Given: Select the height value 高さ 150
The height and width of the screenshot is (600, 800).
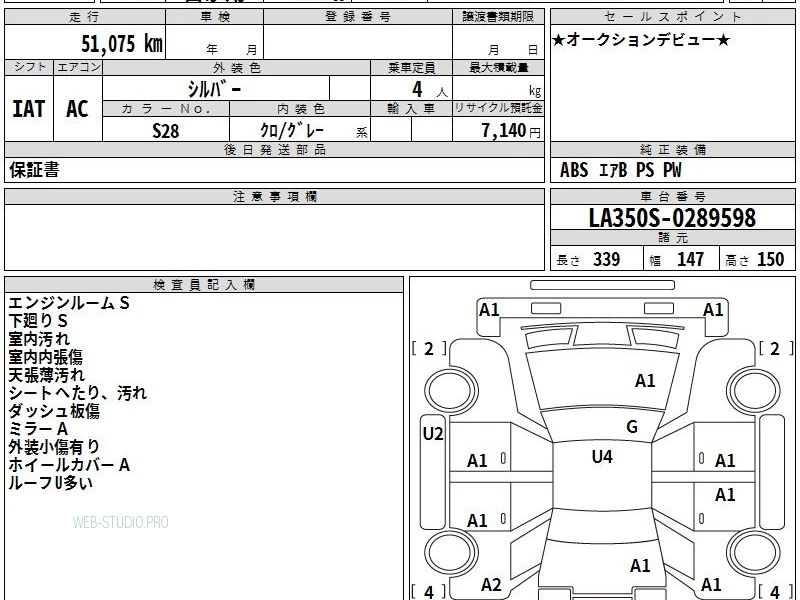Looking at the screenshot, I should click(x=755, y=260).
